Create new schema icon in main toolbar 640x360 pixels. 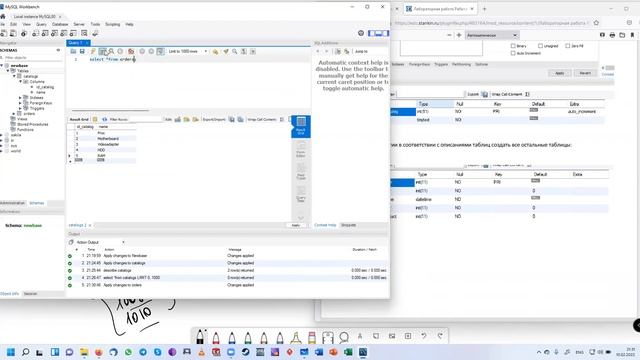tap(36, 33)
